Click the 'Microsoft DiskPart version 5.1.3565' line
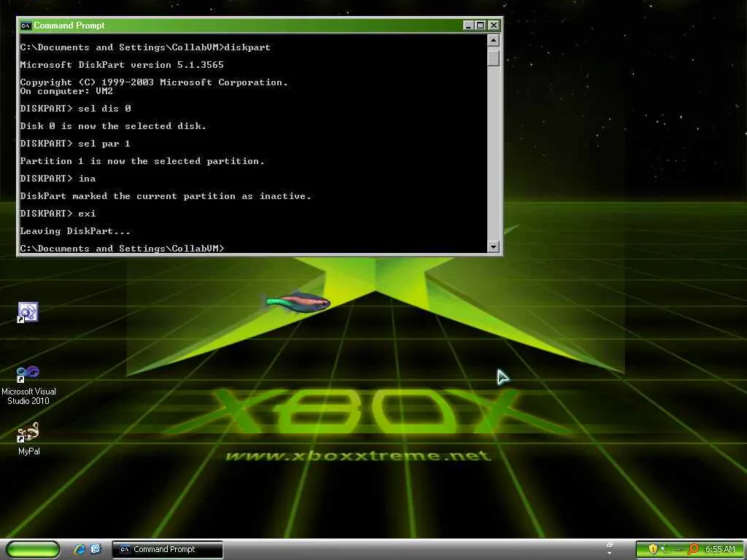Image resolution: width=747 pixels, height=560 pixels. click(122, 65)
